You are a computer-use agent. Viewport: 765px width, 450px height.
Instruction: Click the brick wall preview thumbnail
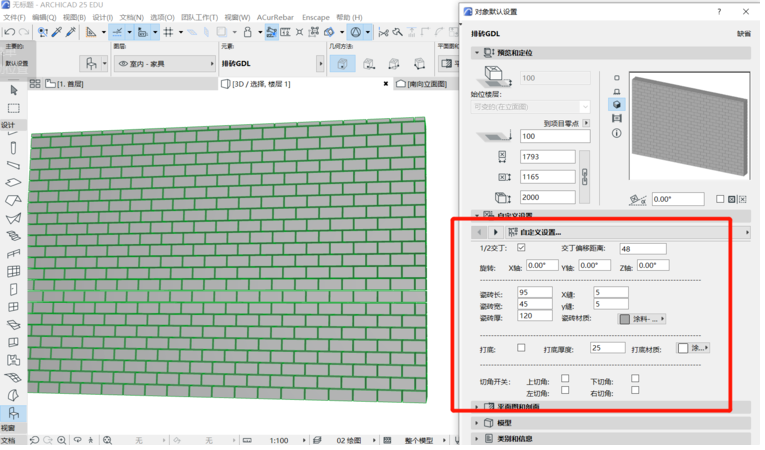point(689,126)
